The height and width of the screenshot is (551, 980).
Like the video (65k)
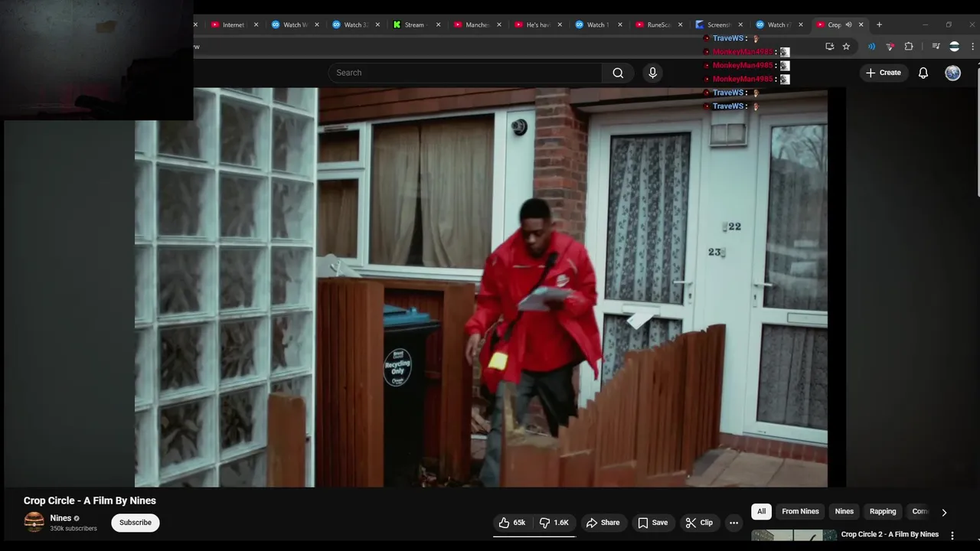511,523
